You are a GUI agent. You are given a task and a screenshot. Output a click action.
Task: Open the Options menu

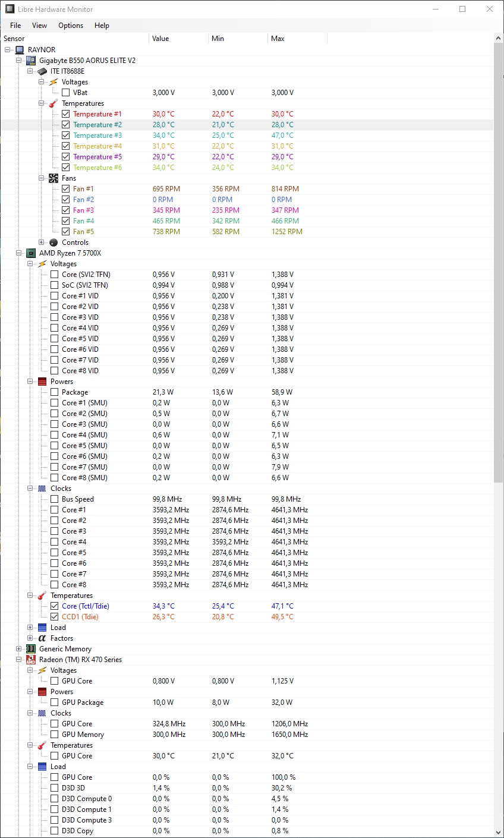click(x=70, y=26)
